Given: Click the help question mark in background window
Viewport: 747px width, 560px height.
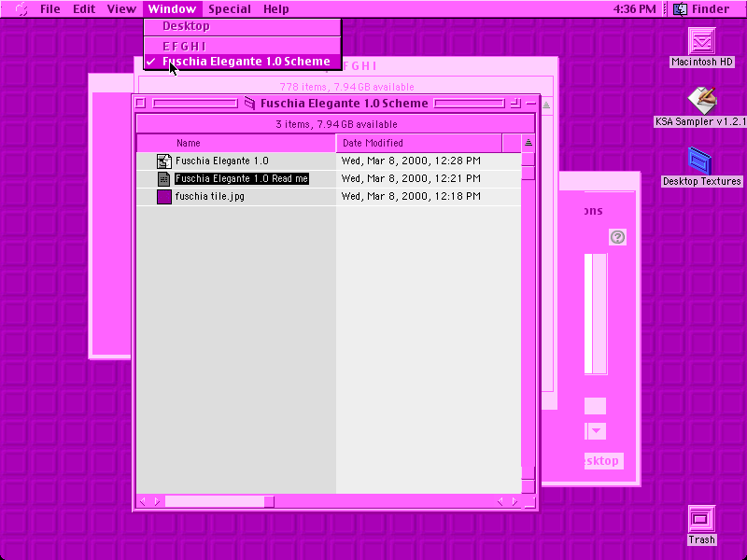Looking at the screenshot, I should point(617,237).
